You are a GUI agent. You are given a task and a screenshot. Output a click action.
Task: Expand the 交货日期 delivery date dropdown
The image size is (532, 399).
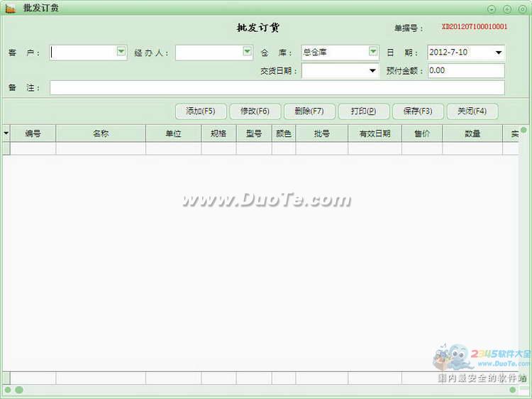(373, 71)
